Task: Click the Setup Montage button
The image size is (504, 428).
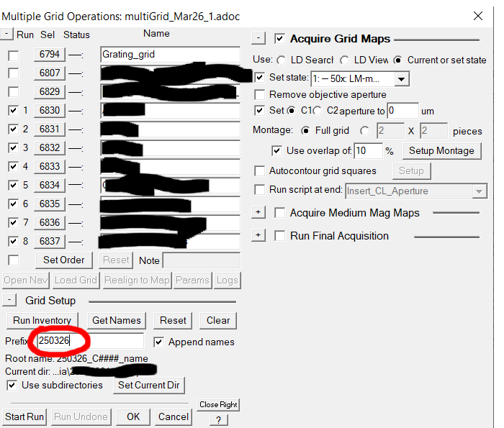Action: [442, 151]
